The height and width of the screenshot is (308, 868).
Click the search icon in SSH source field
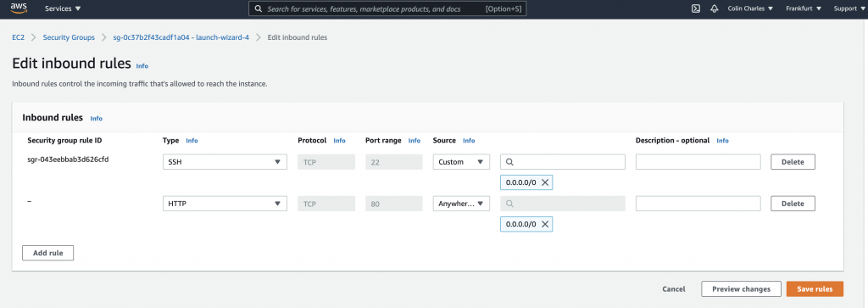point(509,162)
